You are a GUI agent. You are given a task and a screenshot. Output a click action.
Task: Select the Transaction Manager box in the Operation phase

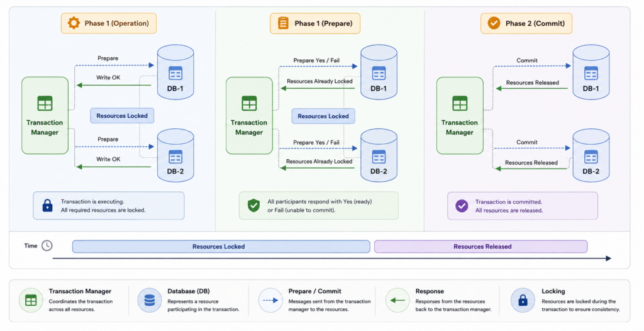tap(45, 116)
